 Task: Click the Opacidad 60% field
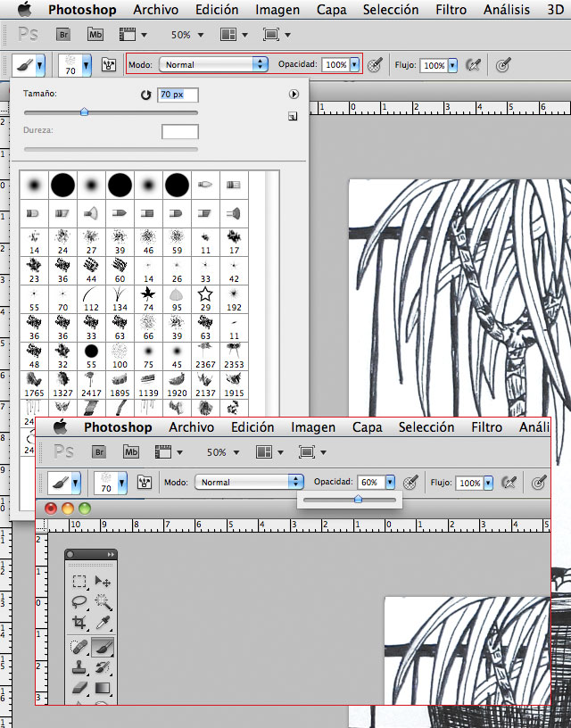point(371,483)
